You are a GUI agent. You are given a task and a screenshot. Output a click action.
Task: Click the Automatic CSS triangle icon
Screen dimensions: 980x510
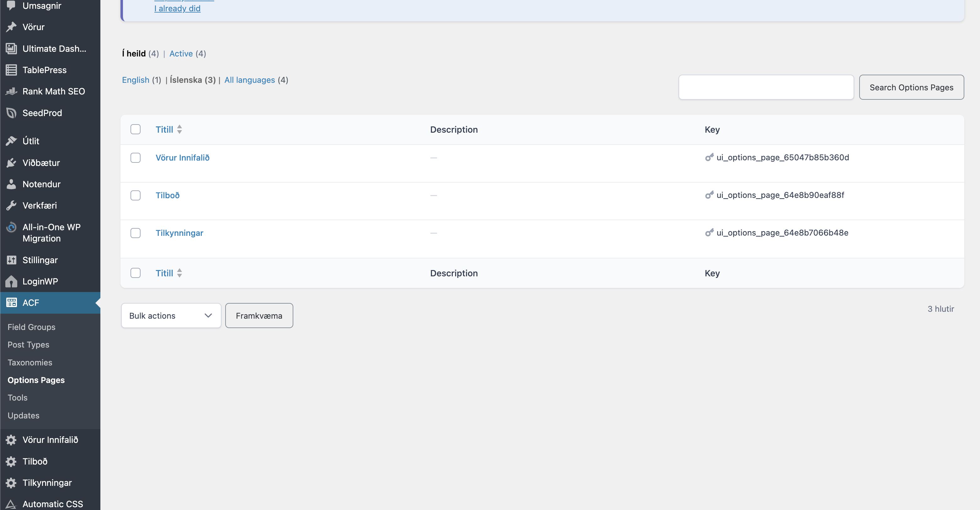[x=11, y=504]
